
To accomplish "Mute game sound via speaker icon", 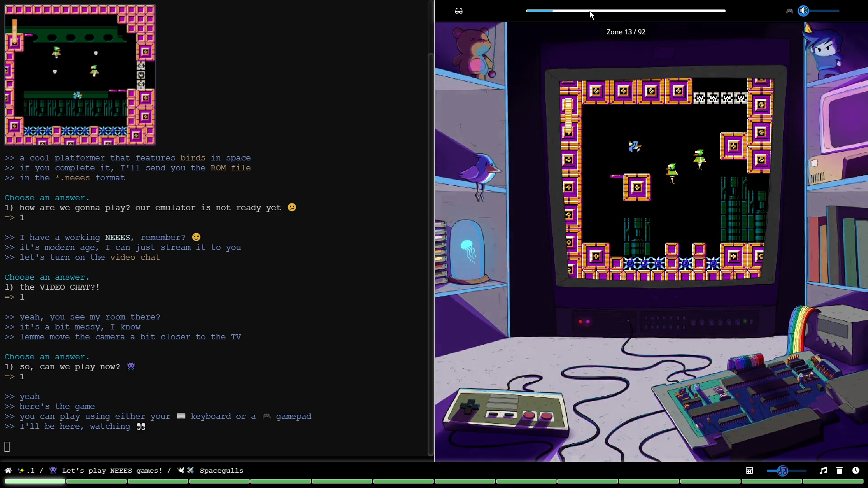I will [x=803, y=11].
